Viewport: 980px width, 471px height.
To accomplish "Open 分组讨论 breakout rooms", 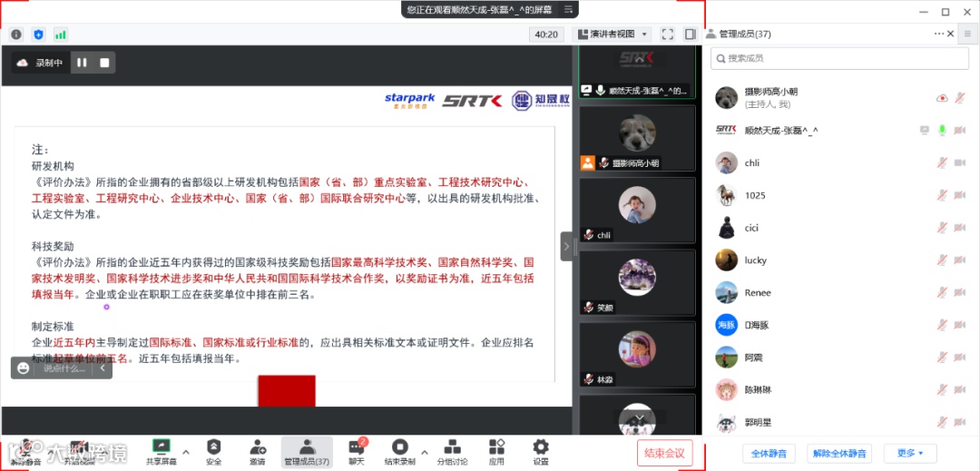I will click(452, 452).
